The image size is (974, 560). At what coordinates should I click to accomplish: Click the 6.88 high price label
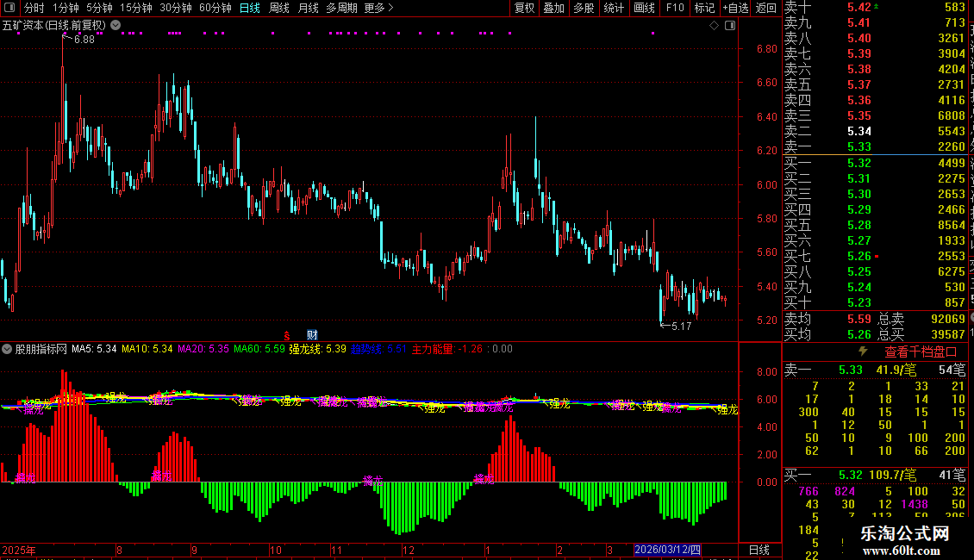(x=84, y=39)
